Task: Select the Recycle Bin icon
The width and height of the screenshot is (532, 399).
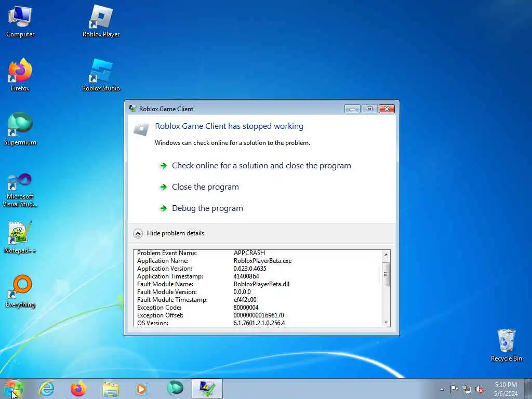Action: pyautogui.click(x=506, y=345)
